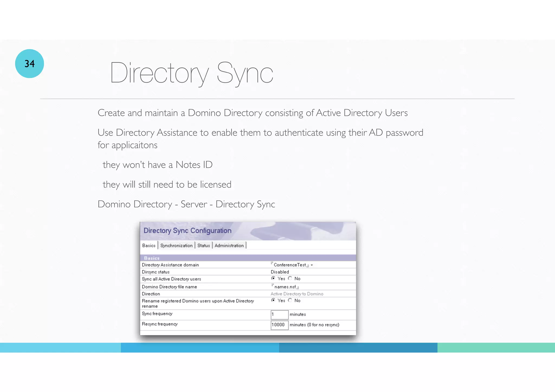The height and width of the screenshot is (392, 555).
Task: Click the Domino Directory file name label
Action: [x=169, y=287]
